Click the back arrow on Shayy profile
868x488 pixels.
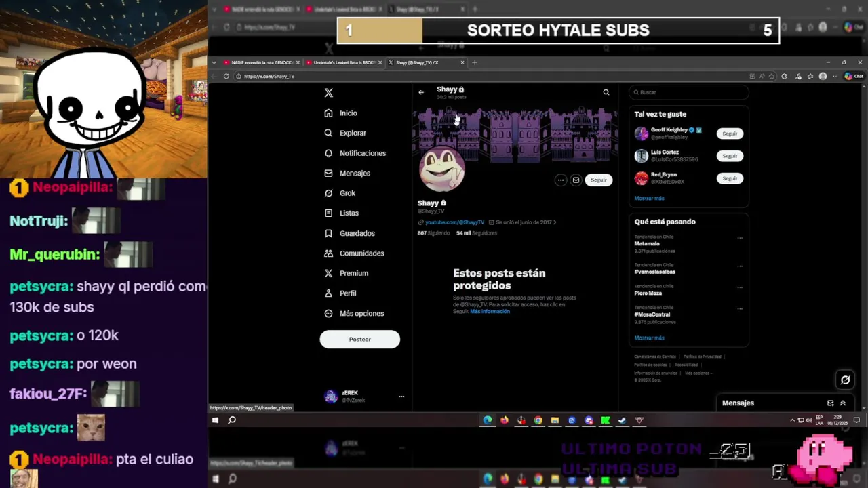tap(421, 92)
